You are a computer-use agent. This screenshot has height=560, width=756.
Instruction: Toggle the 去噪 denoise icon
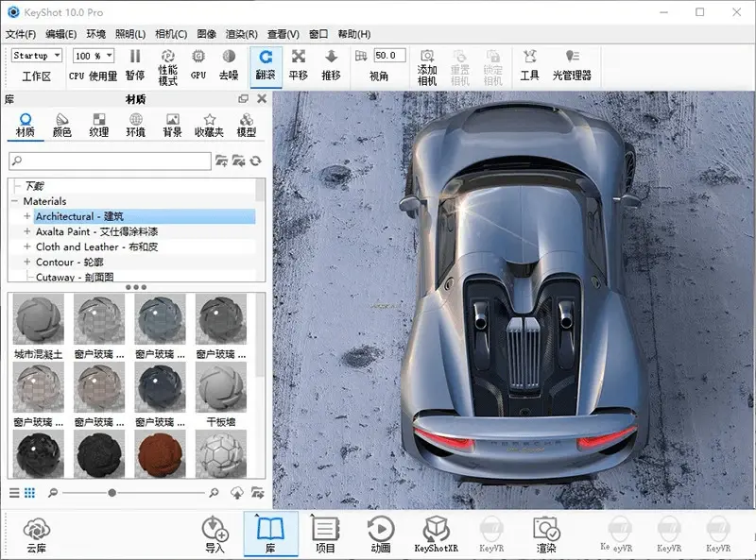pos(229,64)
